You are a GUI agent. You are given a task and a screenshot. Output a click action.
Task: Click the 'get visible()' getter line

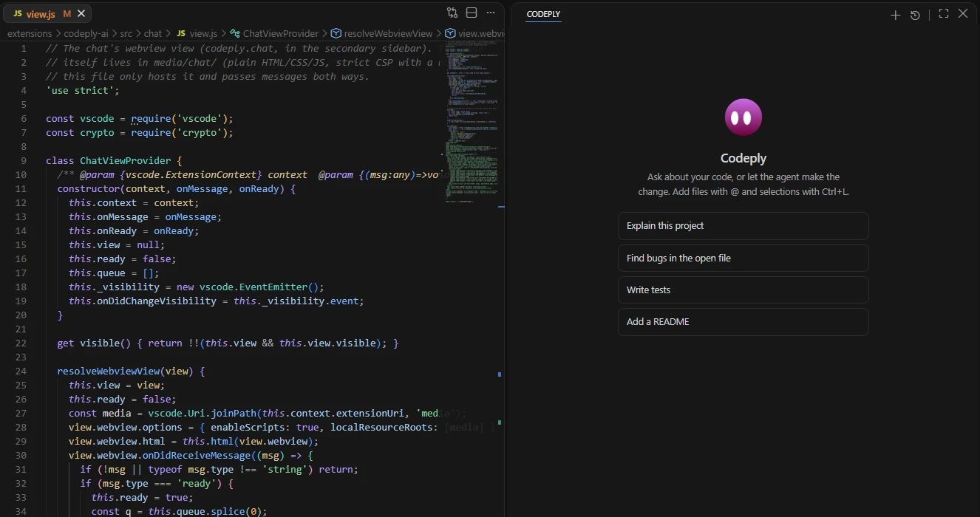tap(228, 343)
